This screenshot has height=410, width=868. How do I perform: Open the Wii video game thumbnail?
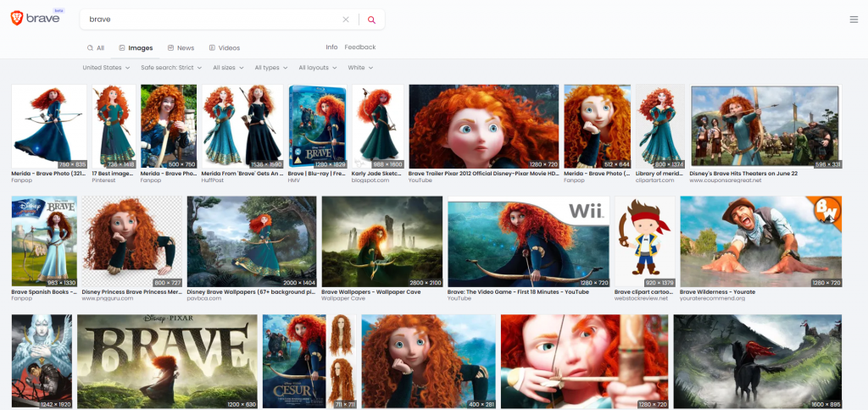click(529, 241)
